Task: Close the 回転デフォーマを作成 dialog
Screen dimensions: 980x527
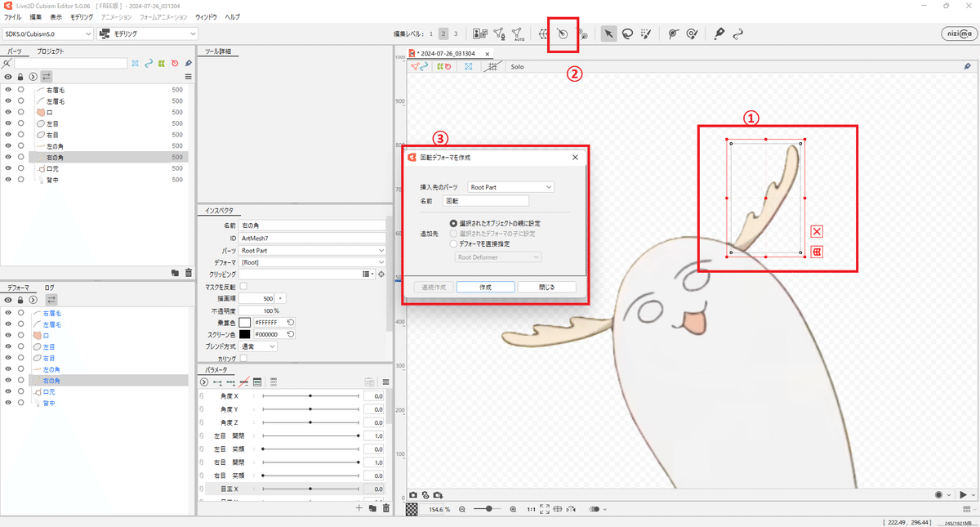Action: click(575, 157)
